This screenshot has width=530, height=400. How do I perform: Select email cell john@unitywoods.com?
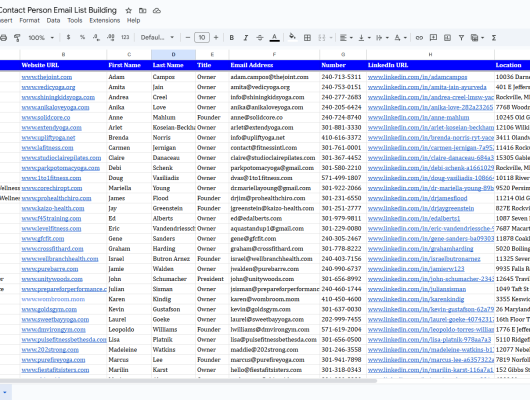coord(274,279)
